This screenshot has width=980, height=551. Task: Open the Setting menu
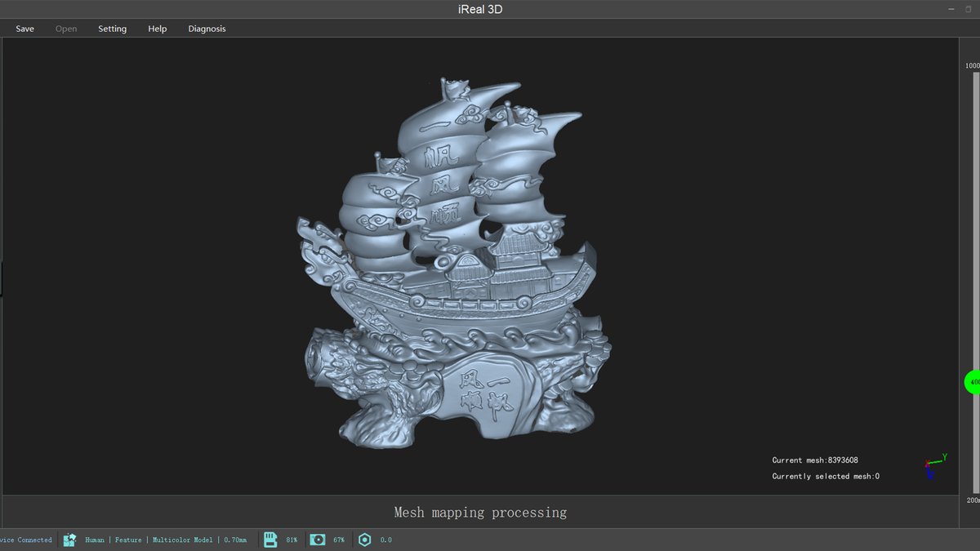tap(113, 29)
